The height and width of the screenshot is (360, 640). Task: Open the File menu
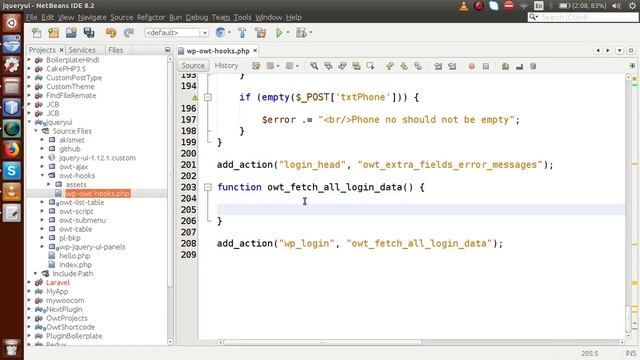click(31, 17)
